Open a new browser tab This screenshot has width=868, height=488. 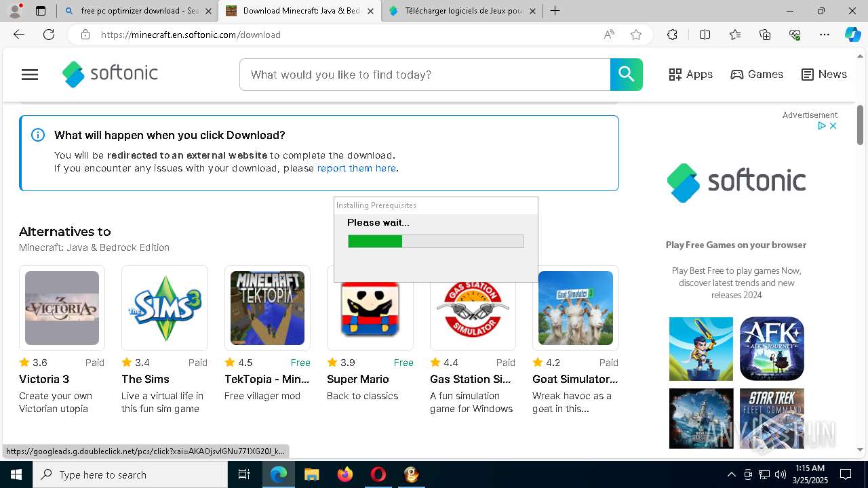click(555, 11)
